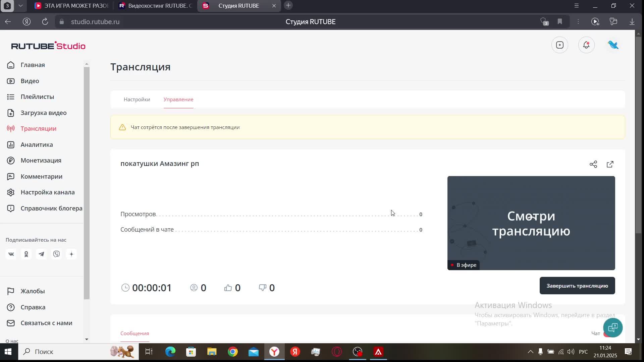Select the Сообщения tab
Screen dimensions: 644x362
(x=135, y=334)
